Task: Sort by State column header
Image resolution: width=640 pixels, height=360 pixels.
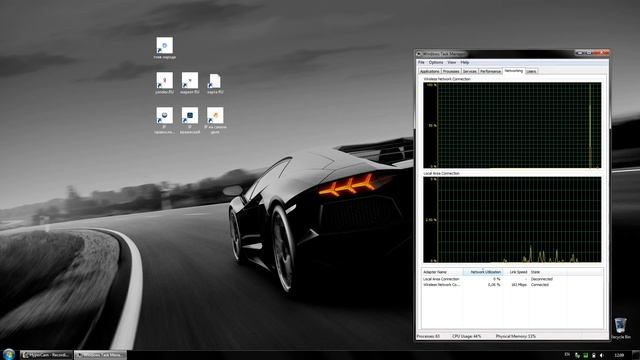Action: click(548, 272)
